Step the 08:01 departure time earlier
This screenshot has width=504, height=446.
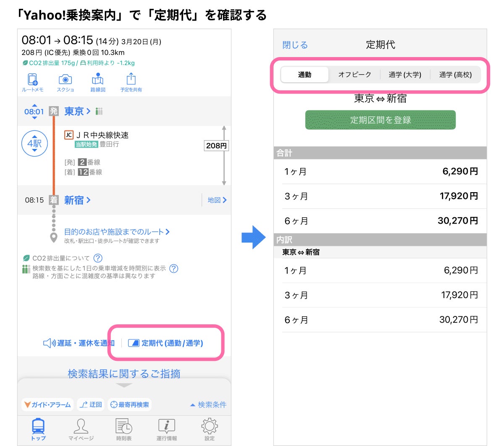(x=34, y=106)
